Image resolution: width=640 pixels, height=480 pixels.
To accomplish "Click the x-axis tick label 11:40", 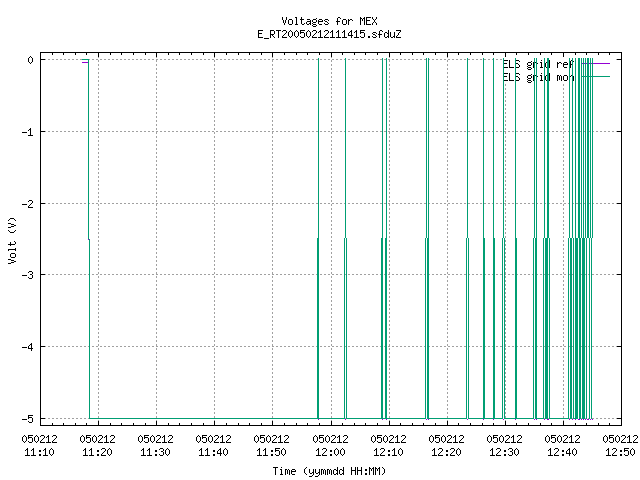I will tap(213, 452).
